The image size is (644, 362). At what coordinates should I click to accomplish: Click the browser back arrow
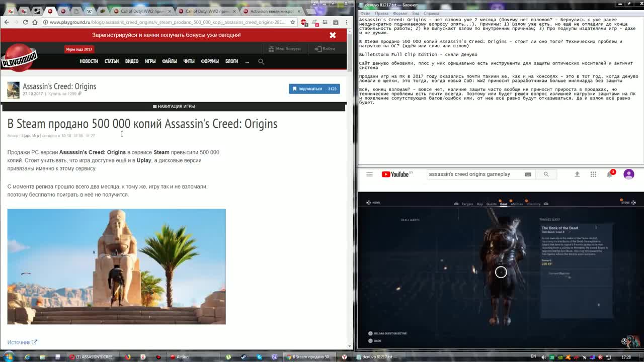6,22
